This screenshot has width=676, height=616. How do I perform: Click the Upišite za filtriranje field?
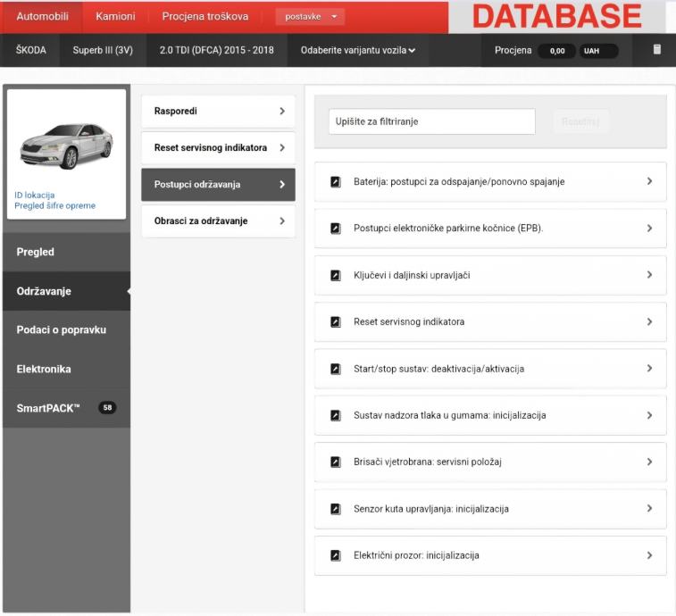(431, 121)
